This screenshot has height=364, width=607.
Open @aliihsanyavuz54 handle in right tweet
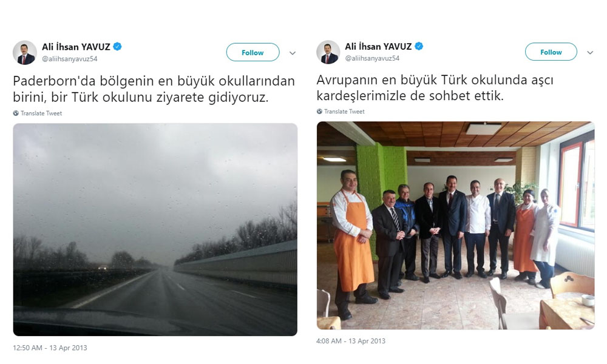373,58
